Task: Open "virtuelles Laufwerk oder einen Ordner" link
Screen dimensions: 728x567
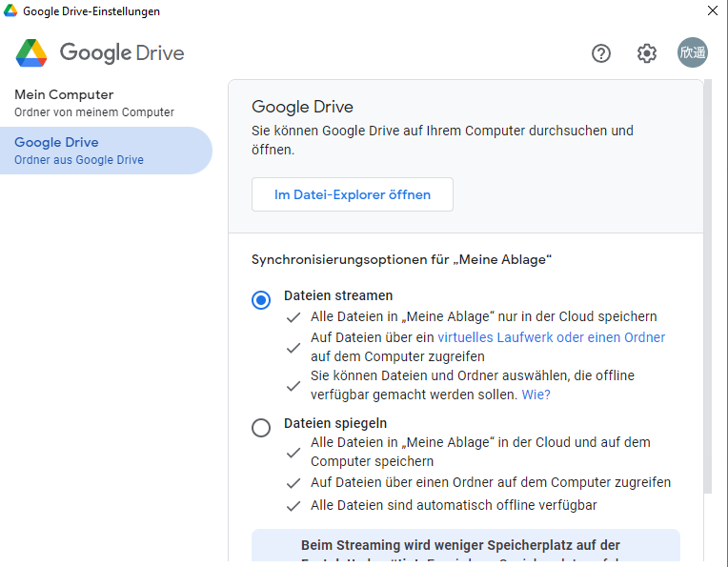Action: [x=551, y=337]
